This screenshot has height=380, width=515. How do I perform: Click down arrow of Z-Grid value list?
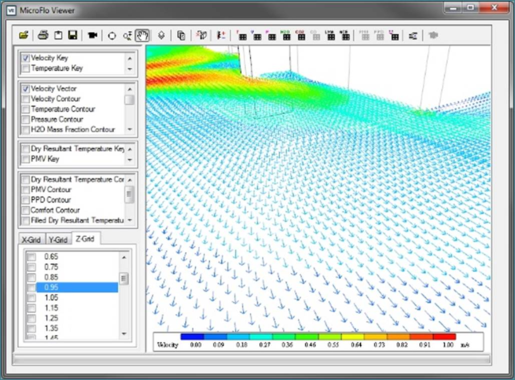(x=124, y=334)
